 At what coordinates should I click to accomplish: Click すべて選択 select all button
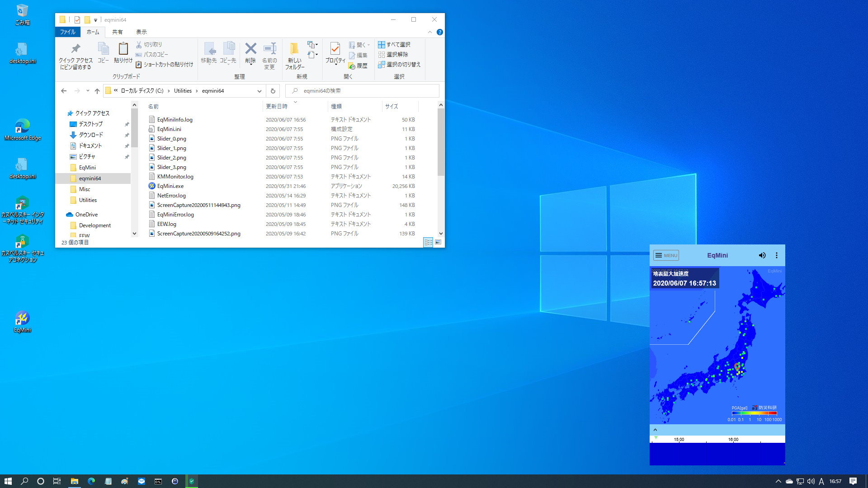pos(394,45)
